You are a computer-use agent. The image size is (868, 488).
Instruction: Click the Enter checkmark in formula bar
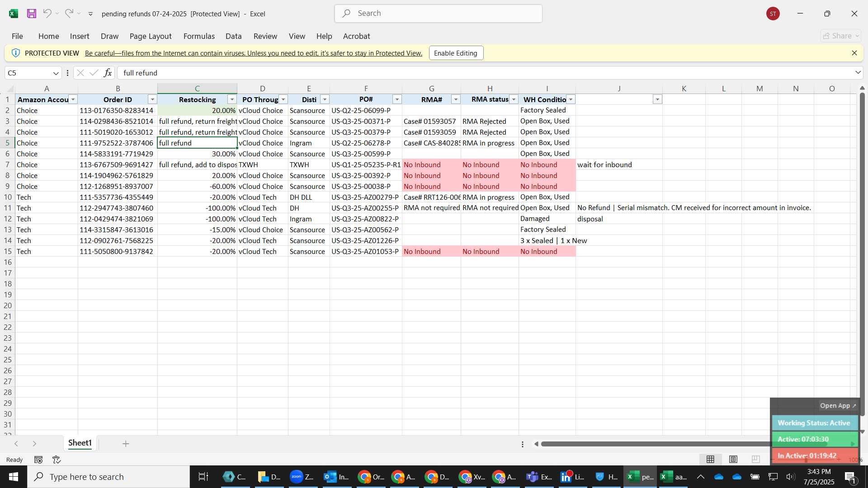(x=94, y=73)
